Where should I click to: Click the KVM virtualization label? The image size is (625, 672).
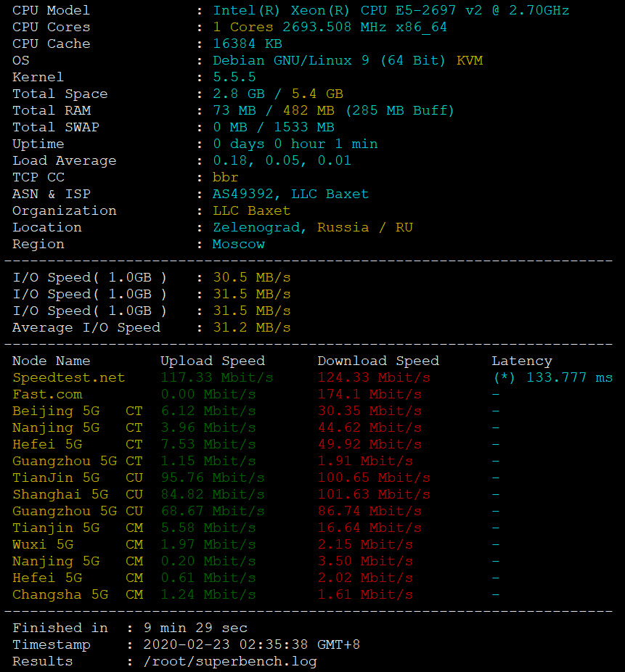(470, 60)
